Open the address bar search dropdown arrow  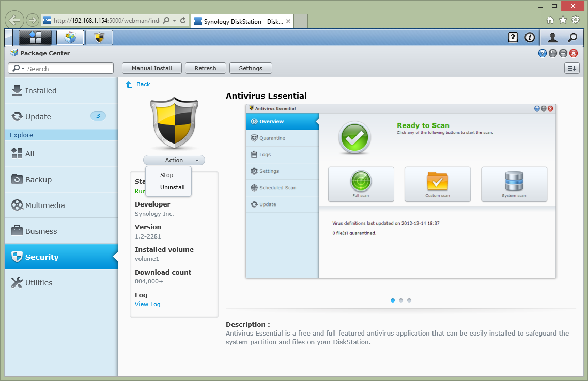(x=174, y=20)
